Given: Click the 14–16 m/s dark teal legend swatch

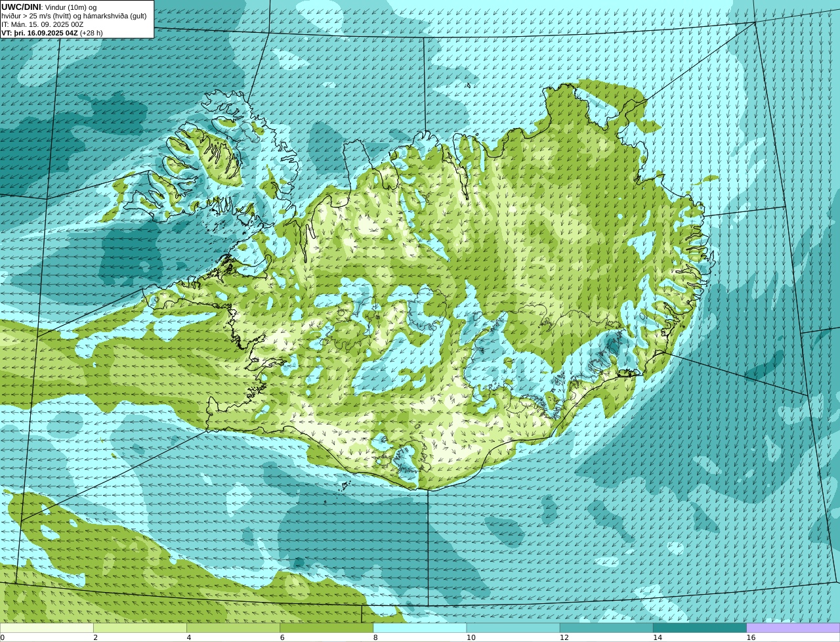Looking at the screenshot, I should click(x=700, y=628).
